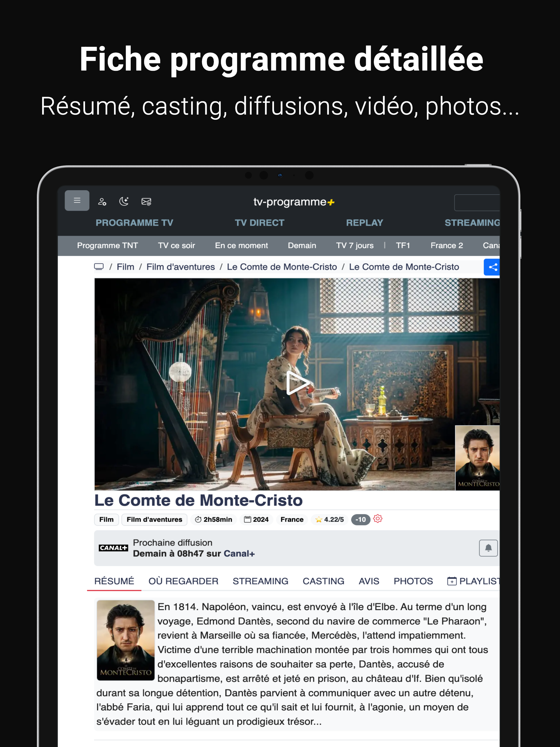Toggle dark mode moon icon
560x747 pixels.
[x=124, y=202]
